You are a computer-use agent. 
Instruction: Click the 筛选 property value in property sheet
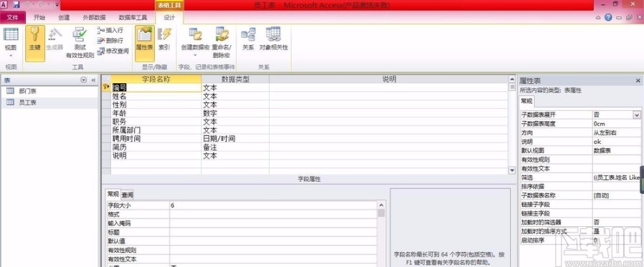point(617,178)
